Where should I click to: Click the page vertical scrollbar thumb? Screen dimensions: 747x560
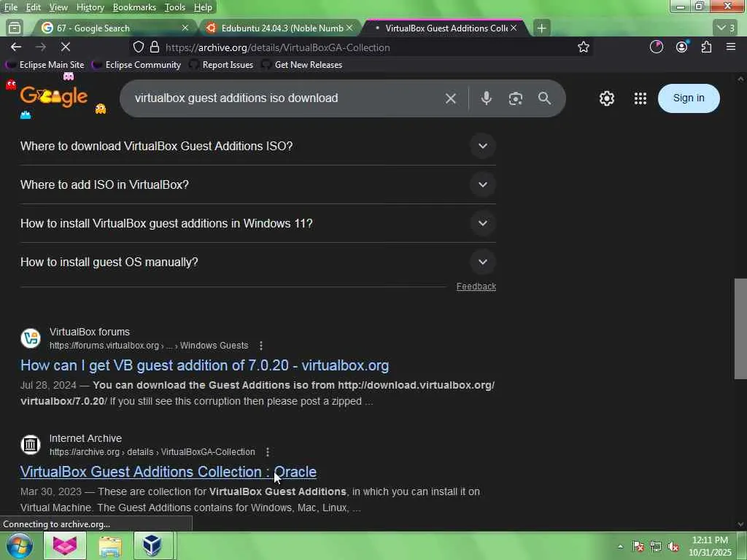pos(740,329)
